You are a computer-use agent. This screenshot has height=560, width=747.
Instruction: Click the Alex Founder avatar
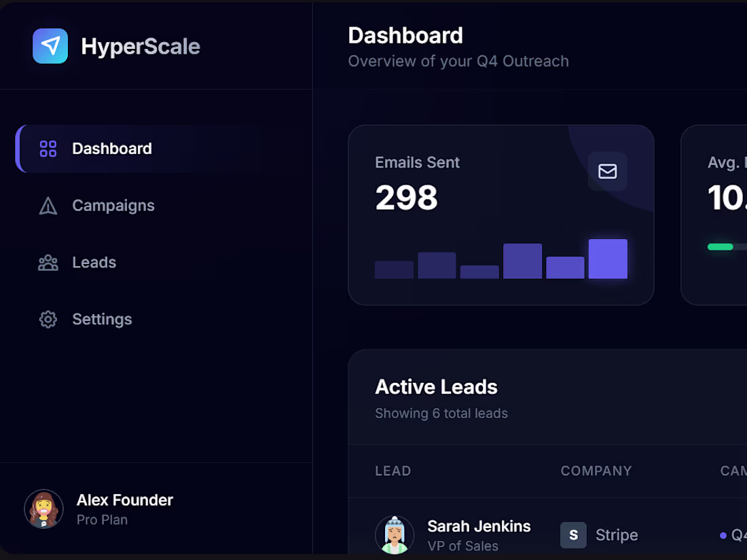[x=44, y=509]
